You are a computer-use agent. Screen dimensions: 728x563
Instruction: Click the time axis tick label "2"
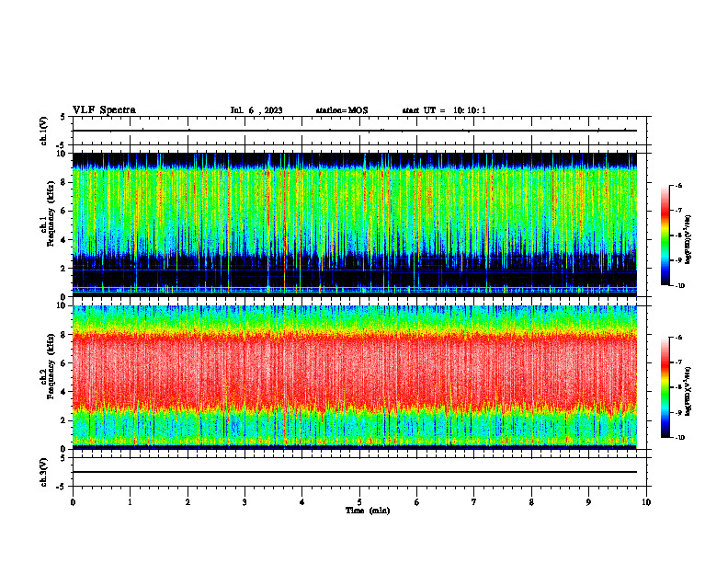(188, 502)
